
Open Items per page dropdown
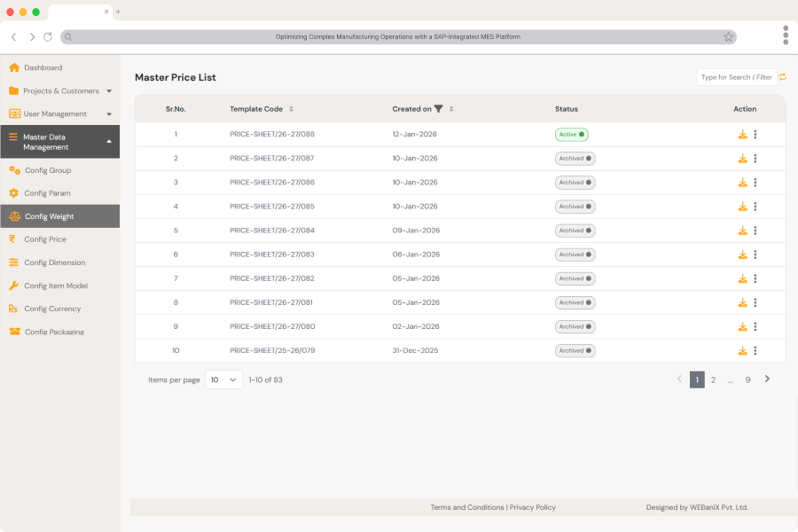tap(223, 379)
